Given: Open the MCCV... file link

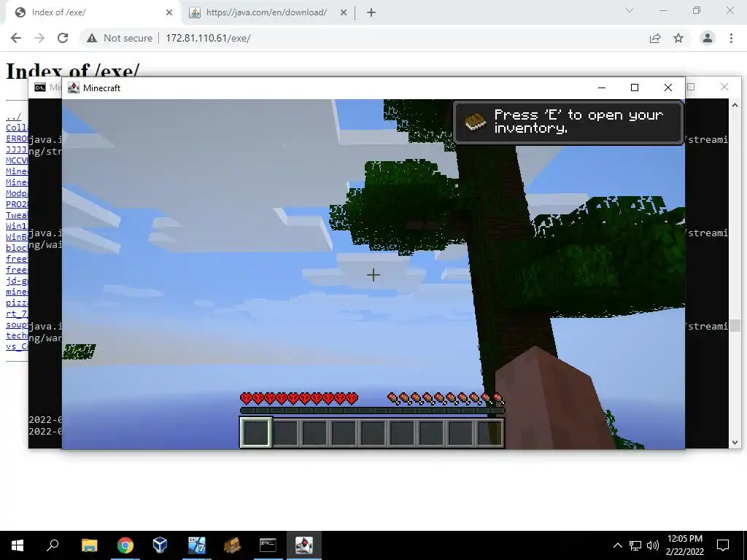Looking at the screenshot, I should point(17,160).
